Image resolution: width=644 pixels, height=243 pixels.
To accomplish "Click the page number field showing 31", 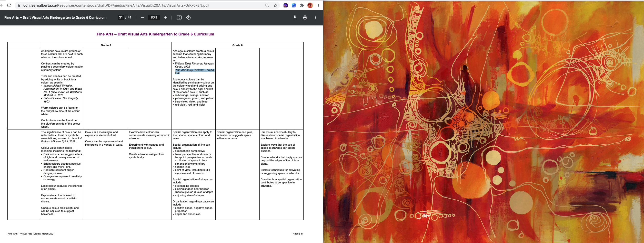I will 121,17.
